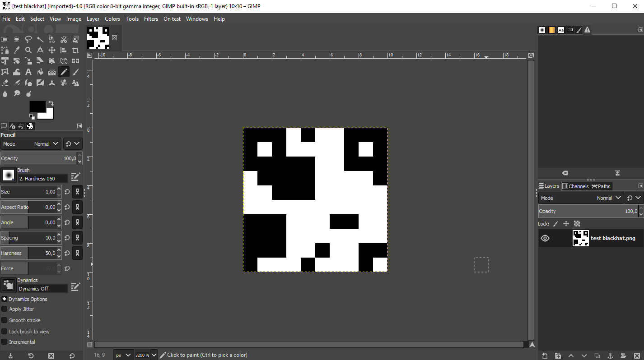Enable Lock brush to view
Screen dimensions: 644x360
(x=5, y=332)
